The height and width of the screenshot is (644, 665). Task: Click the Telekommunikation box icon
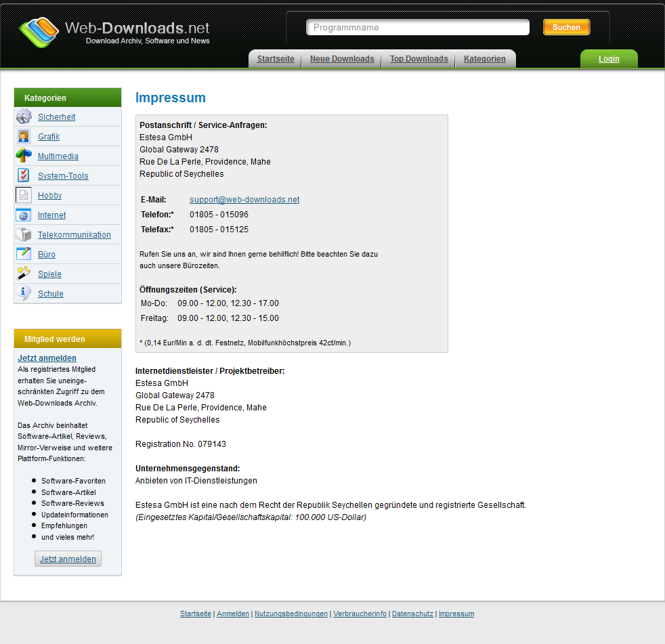(x=24, y=234)
